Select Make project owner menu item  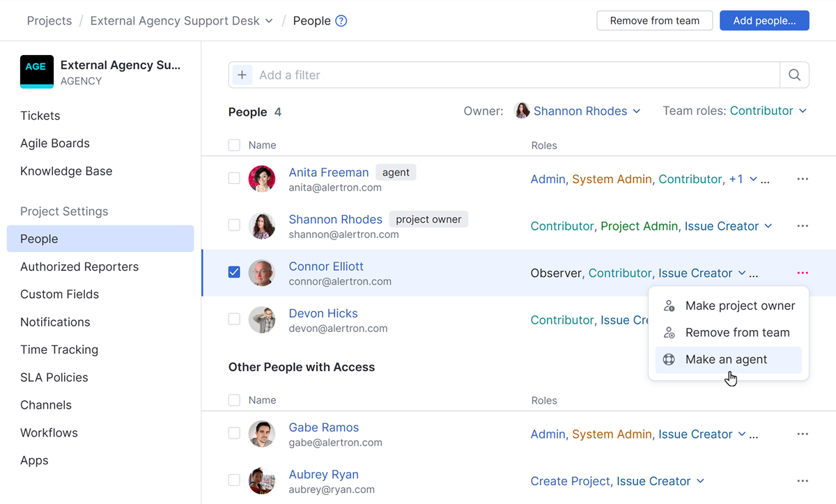[x=740, y=306]
